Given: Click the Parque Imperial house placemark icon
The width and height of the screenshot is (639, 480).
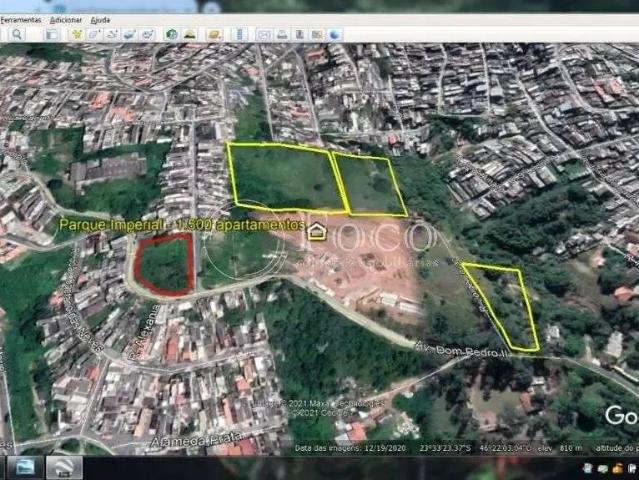Looking at the screenshot, I should [316, 231].
